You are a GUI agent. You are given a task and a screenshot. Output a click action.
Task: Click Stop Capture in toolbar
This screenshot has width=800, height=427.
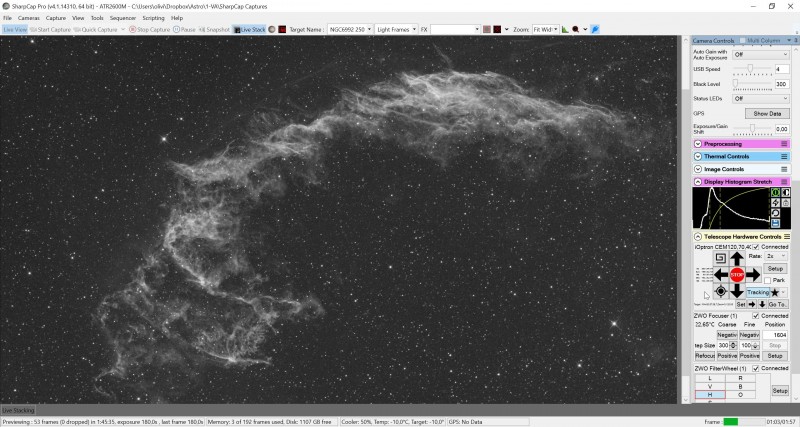149,30
